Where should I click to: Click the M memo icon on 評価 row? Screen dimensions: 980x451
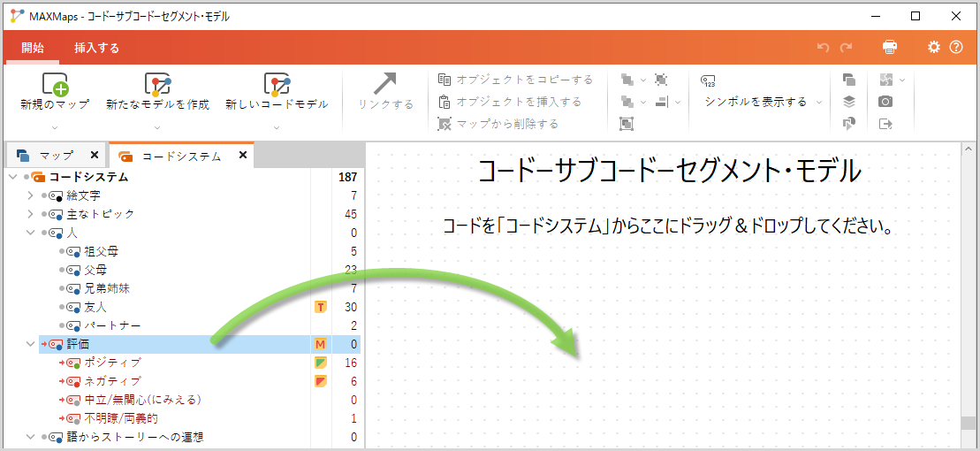coord(320,344)
